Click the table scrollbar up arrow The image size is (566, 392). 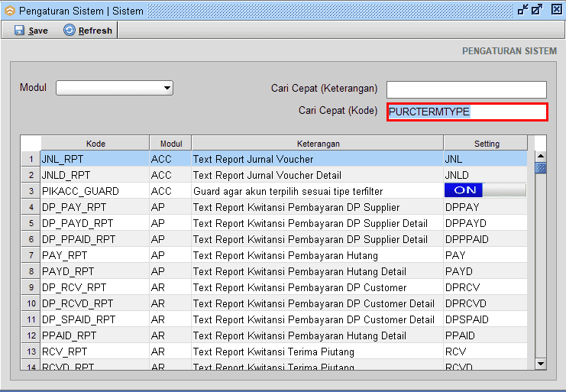point(540,157)
